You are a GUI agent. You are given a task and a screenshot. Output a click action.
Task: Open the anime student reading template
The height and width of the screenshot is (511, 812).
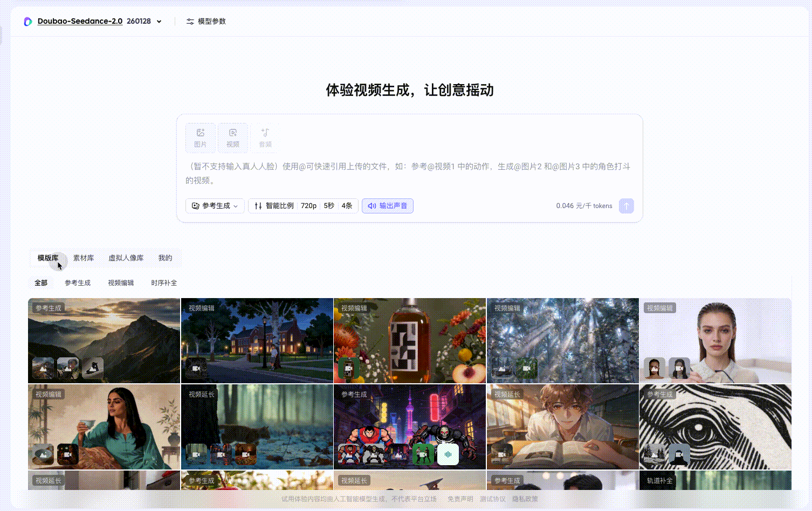point(563,427)
